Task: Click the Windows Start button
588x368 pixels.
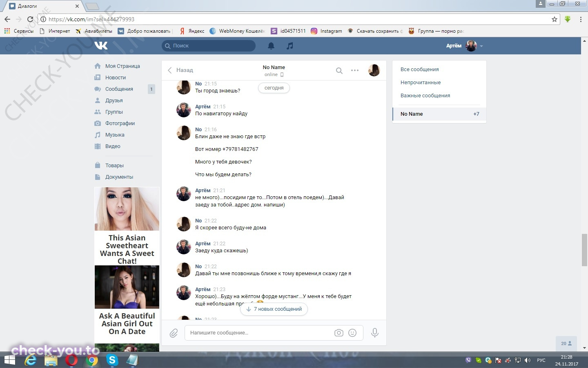Action: tap(9, 360)
